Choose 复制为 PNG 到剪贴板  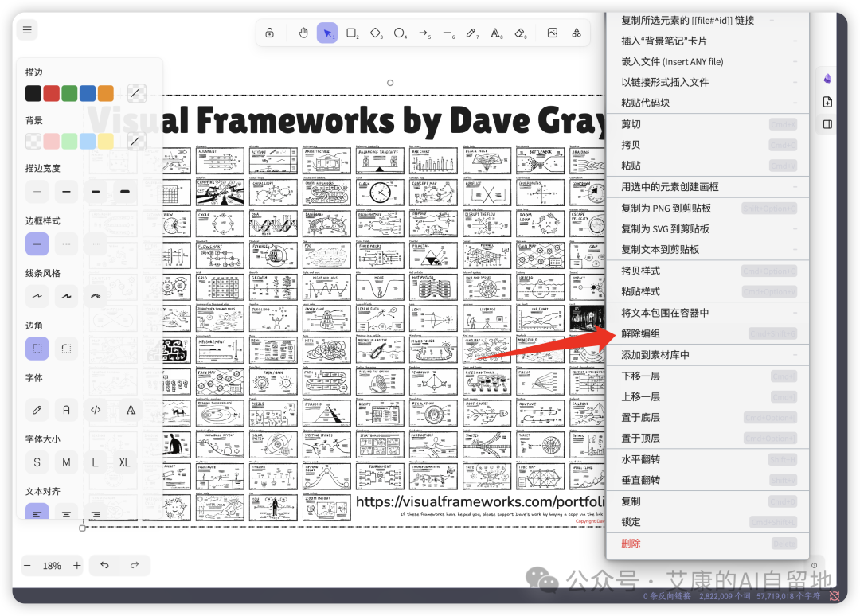click(x=708, y=209)
